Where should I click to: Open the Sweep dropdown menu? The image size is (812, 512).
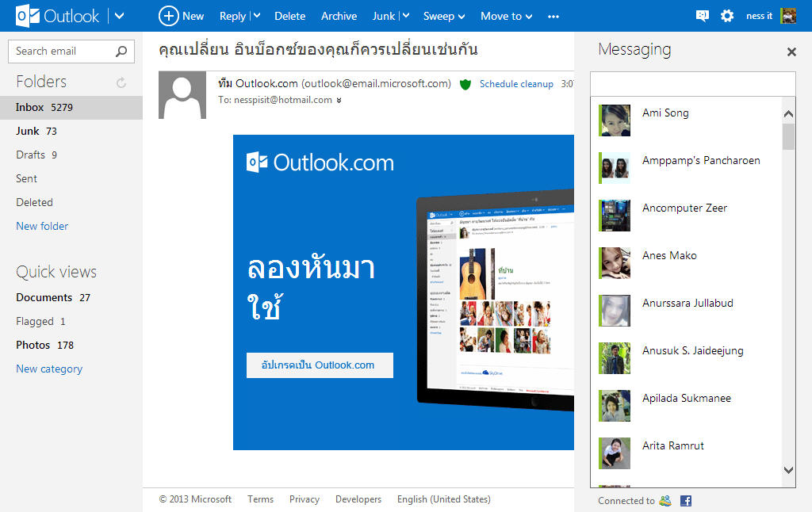(444, 16)
